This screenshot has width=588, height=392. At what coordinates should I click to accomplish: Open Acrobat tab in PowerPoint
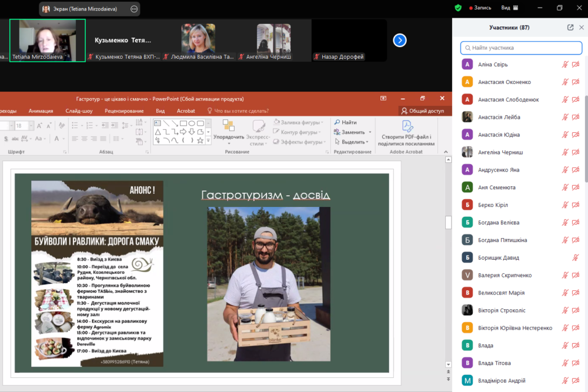pyautogui.click(x=186, y=111)
